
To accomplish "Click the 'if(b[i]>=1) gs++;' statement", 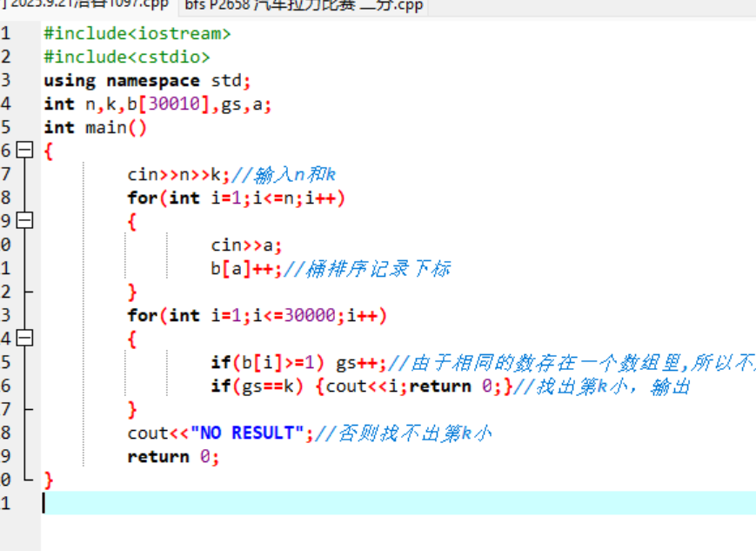I will click(298, 363).
